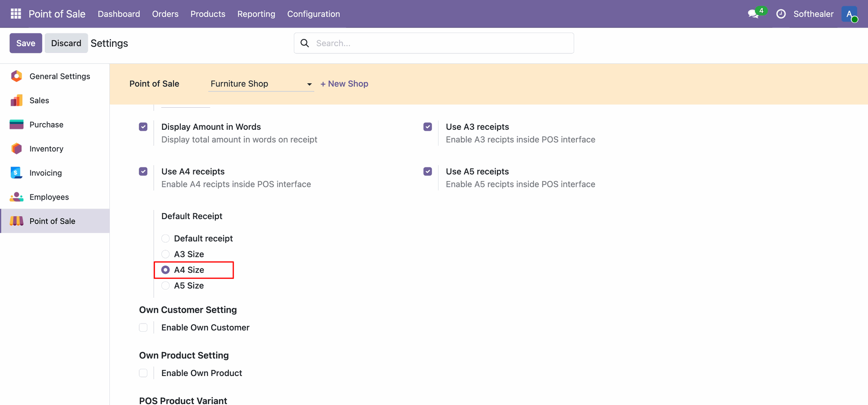868x405 pixels.
Task: Go to Employees settings section
Action: 55,197
